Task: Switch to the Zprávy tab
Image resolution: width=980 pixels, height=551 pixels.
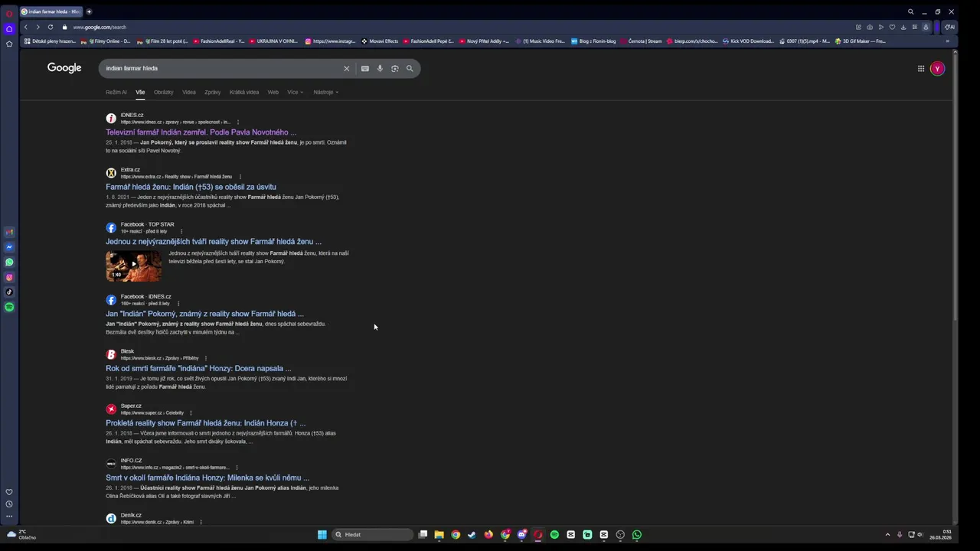Action: tap(213, 92)
